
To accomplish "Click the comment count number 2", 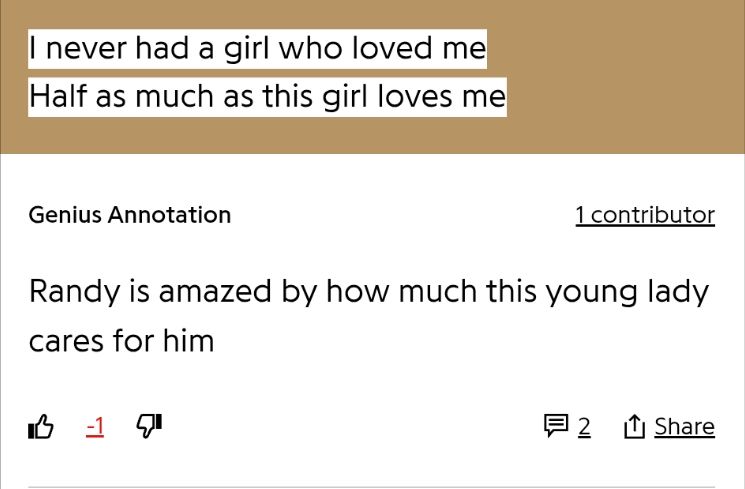I will pos(584,426).
